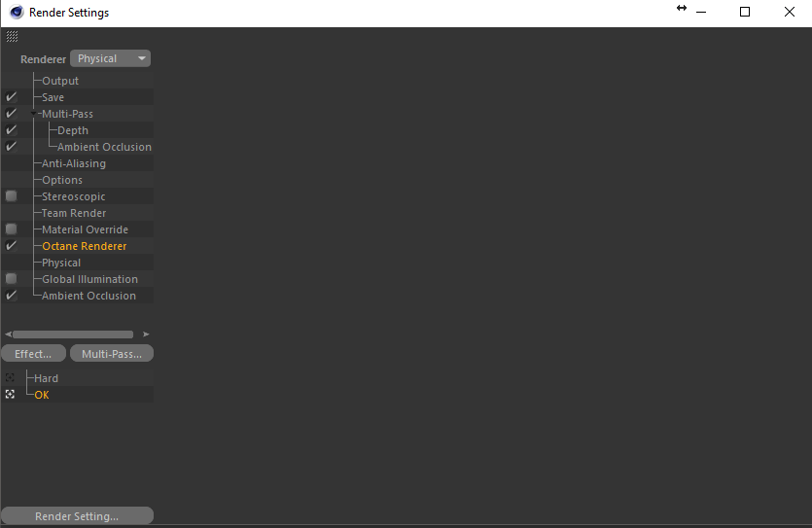Enable the Global Illumination checkbox
812x528 pixels.
11,279
